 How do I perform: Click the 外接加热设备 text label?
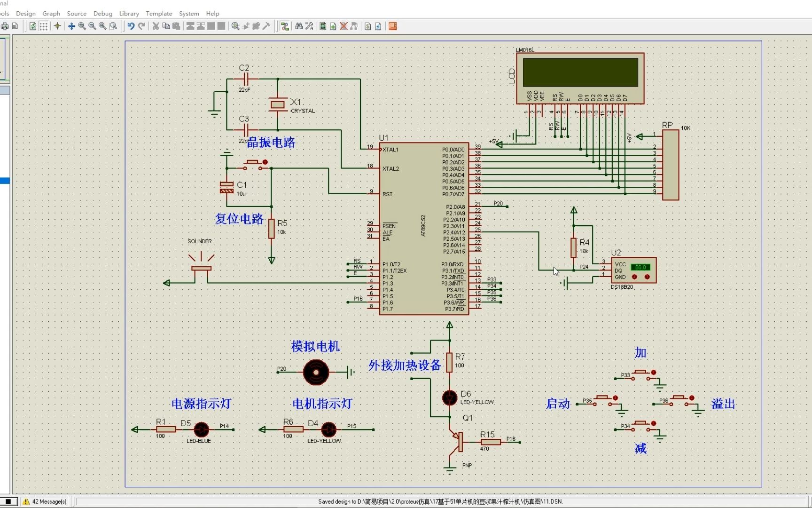pos(405,365)
